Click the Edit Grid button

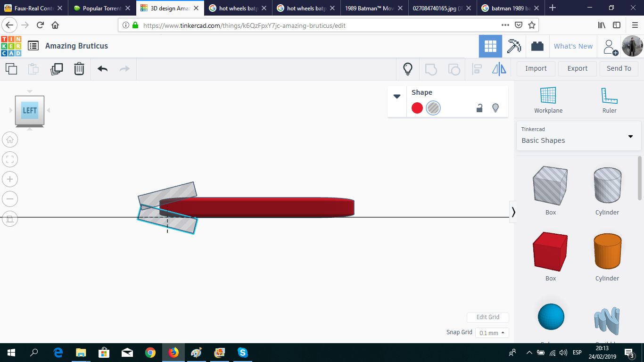point(488,317)
